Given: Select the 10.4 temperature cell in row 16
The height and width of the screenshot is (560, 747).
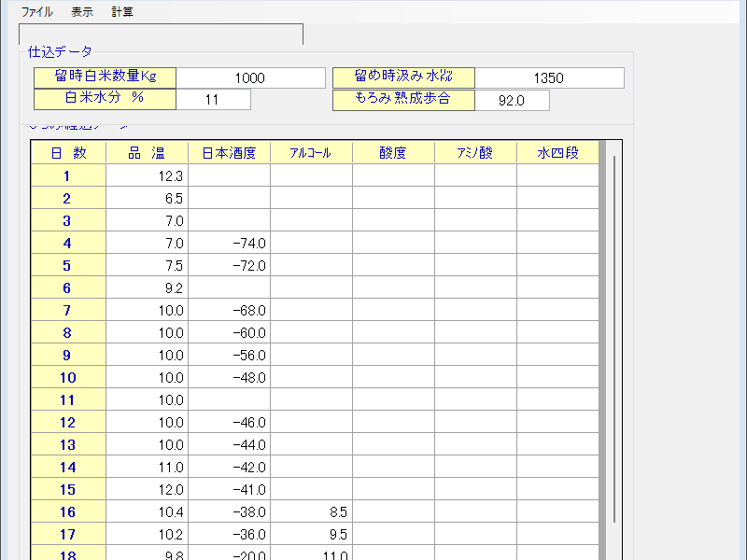Looking at the screenshot, I should 148,511.
